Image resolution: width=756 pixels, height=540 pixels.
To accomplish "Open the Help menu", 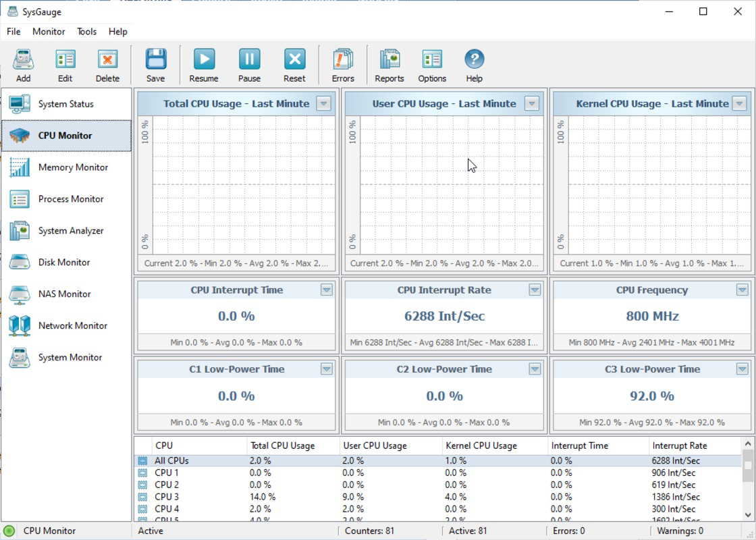I will pyautogui.click(x=117, y=32).
